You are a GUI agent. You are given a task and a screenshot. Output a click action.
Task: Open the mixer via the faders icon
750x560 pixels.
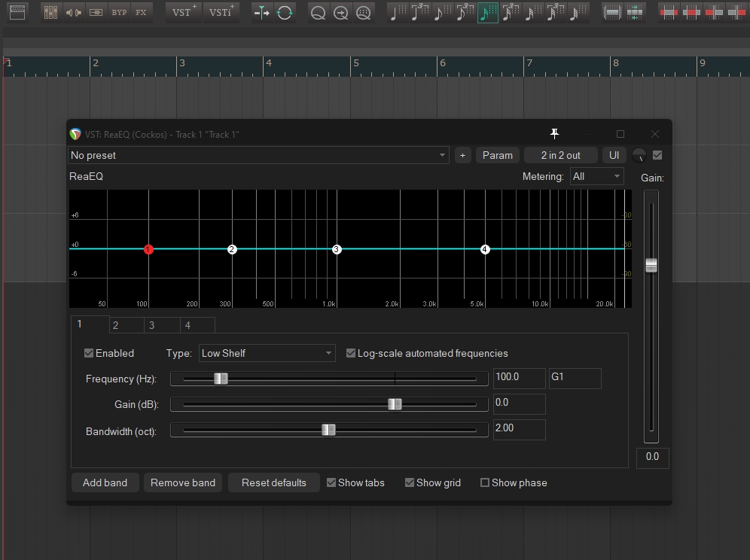tap(50, 12)
